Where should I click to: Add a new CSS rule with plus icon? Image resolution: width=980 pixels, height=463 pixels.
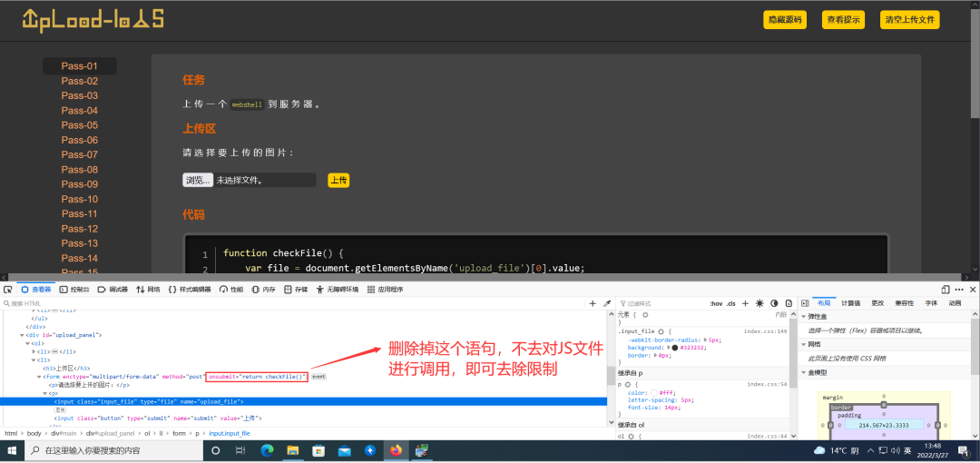coord(746,303)
